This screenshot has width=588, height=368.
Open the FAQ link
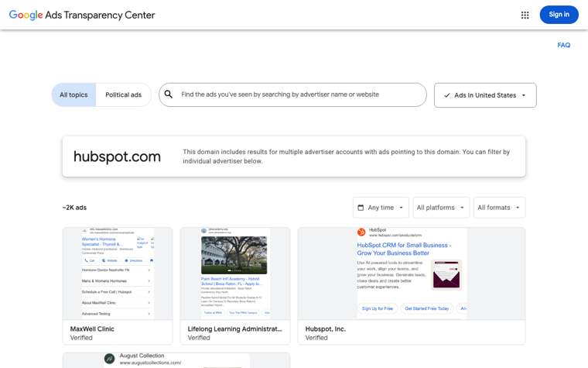563,45
